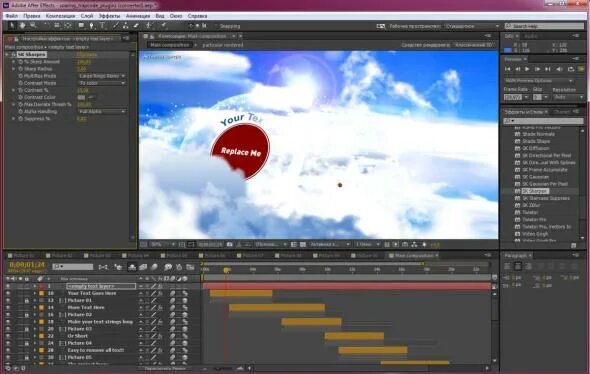This screenshot has width=590, height=374.
Task: Toggle the Draft 3D timeline icon
Action: pos(119,267)
